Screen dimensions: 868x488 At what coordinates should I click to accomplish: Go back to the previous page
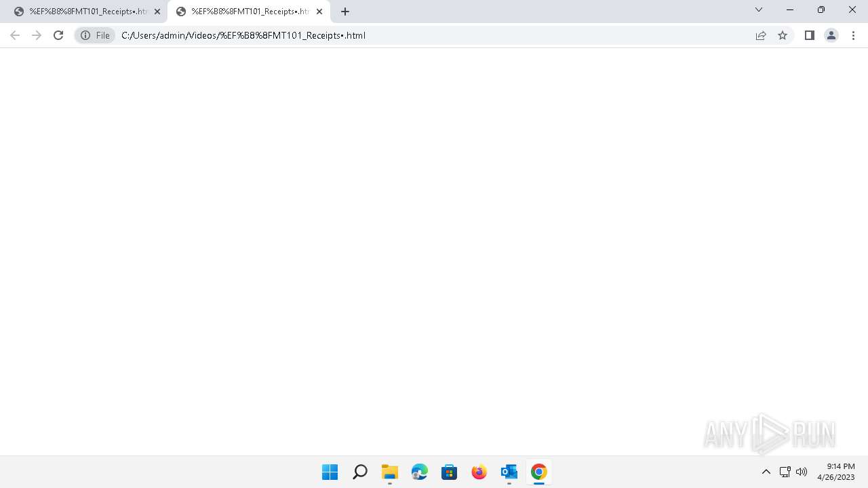coord(15,35)
